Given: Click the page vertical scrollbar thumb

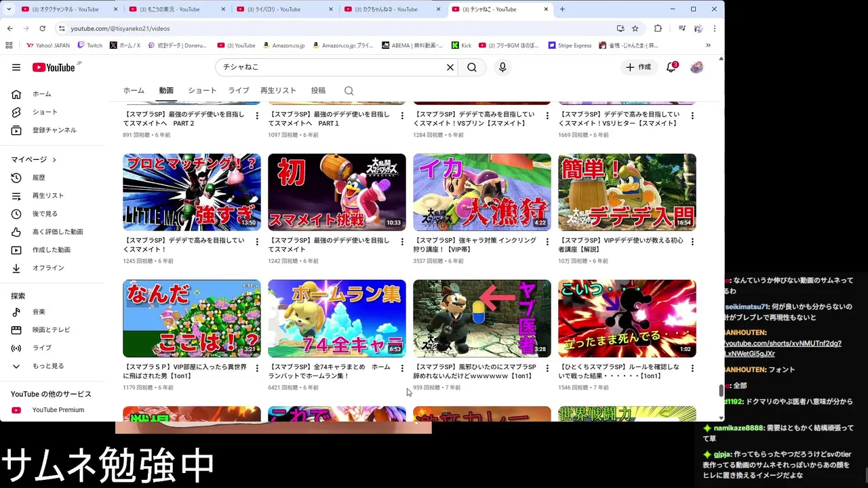Looking at the screenshot, I should 722,390.
